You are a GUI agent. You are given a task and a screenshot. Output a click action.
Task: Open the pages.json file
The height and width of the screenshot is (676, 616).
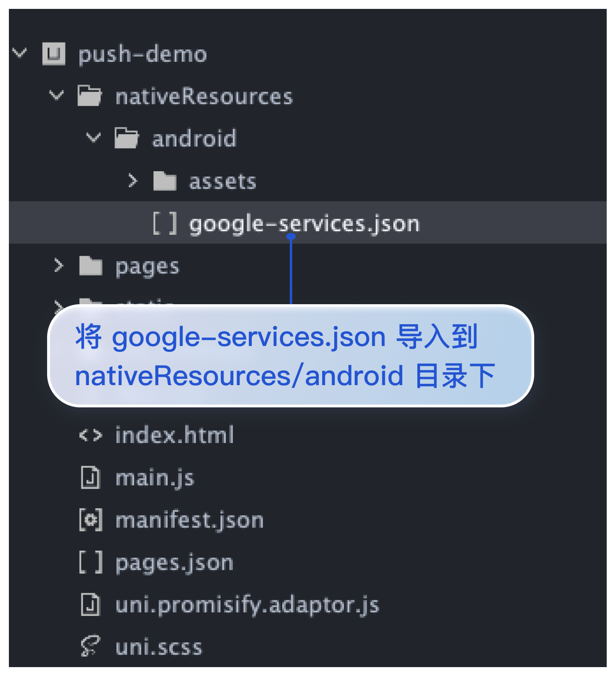[x=174, y=563]
